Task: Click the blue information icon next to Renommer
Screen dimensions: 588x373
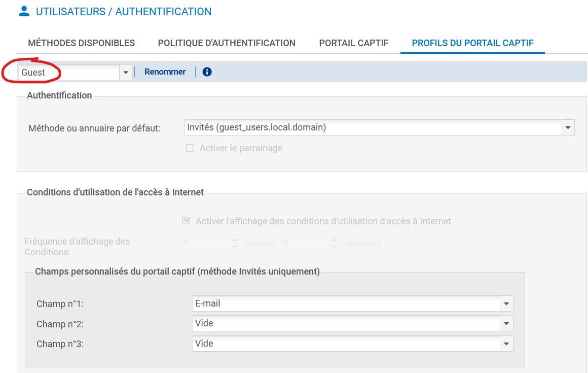Action: [207, 72]
